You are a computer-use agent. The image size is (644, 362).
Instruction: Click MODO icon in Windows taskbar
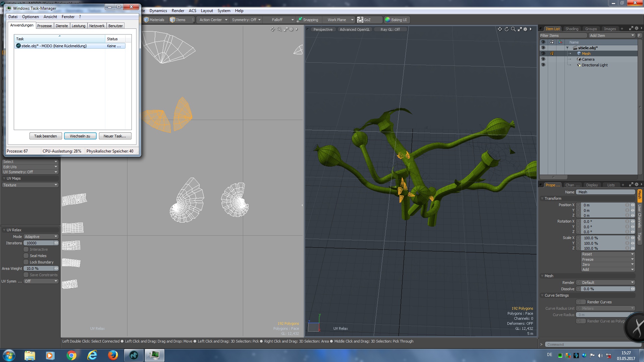click(x=133, y=355)
